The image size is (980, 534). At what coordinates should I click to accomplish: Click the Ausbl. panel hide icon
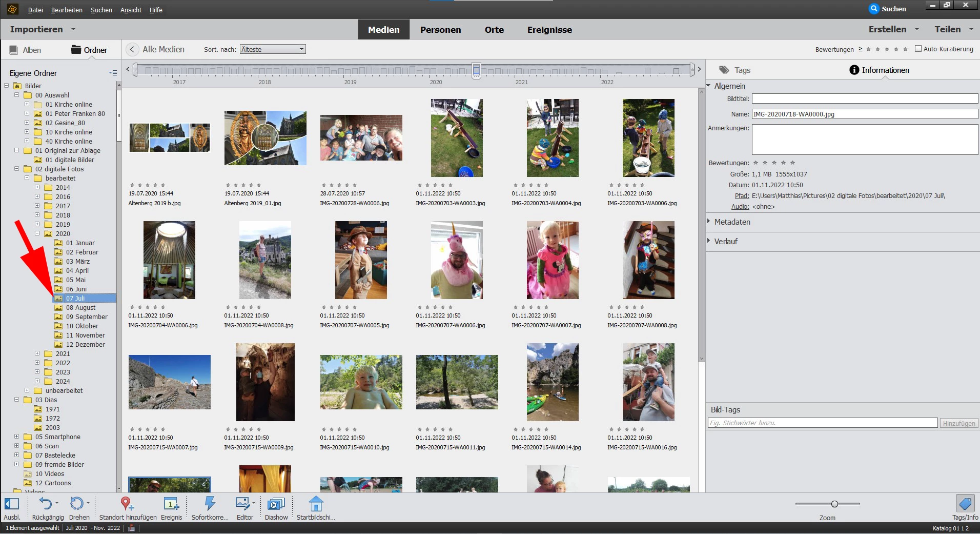pos(11,504)
